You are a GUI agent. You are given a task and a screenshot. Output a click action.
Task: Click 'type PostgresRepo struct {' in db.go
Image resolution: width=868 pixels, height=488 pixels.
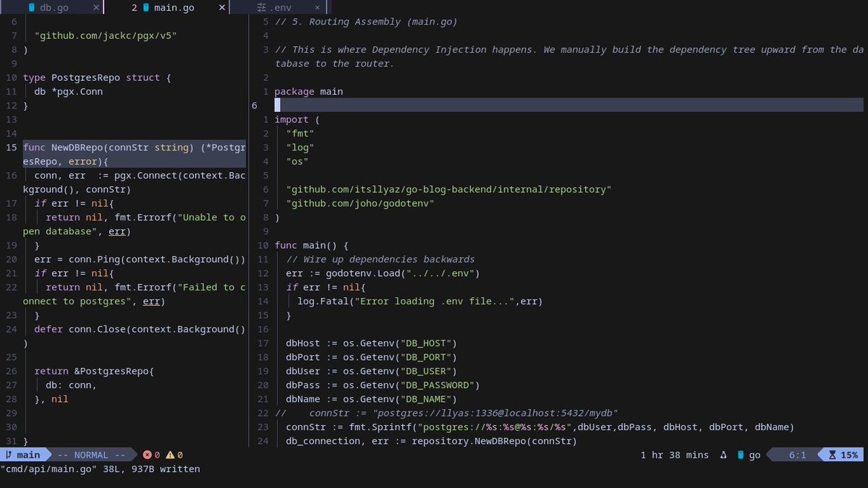pyautogui.click(x=97, y=77)
